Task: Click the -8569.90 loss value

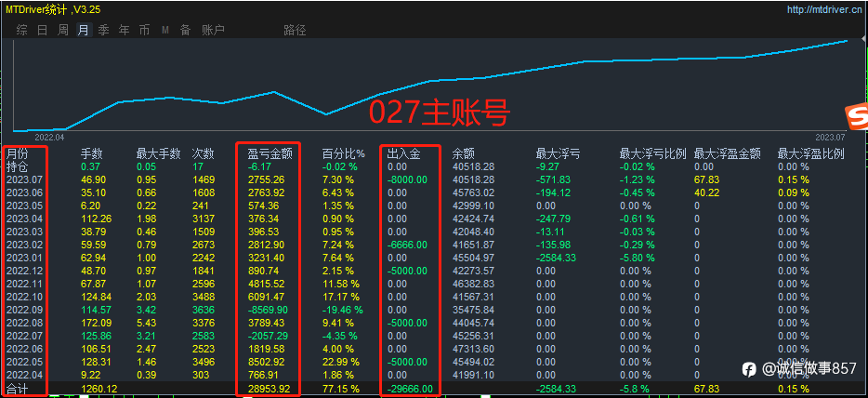Action: click(268, 310)
